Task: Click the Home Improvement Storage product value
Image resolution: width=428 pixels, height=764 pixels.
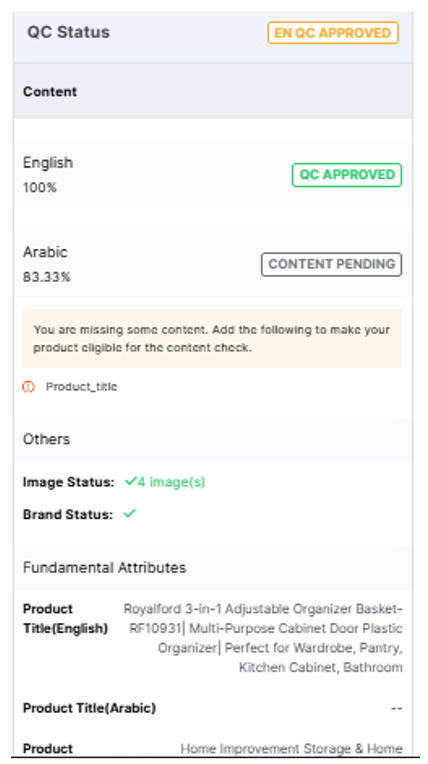Action: coord(292,748)
